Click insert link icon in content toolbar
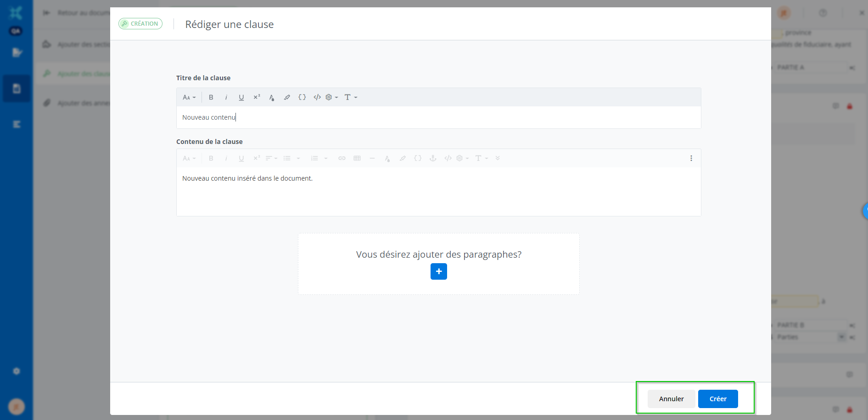Image resolution: width=868 pixels, height=420 pixels. coord(342,158)
